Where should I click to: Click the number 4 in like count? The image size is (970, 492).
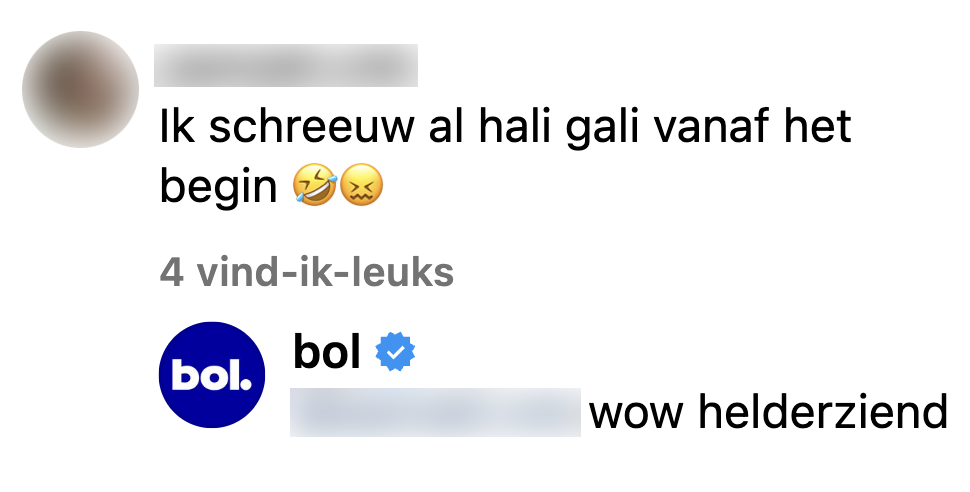click(171, 272)
